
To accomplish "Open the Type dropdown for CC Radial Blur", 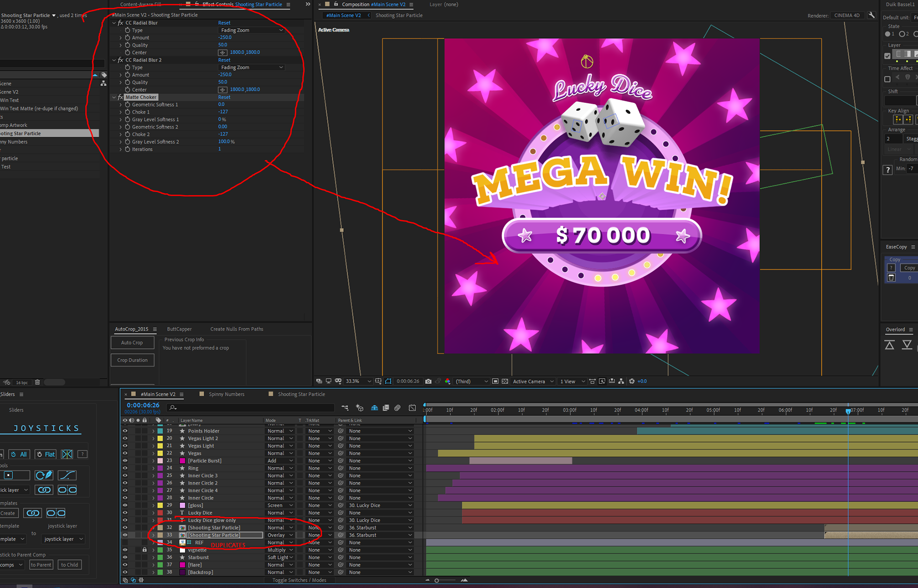I will pyautogui.click(x=251, y=30).
